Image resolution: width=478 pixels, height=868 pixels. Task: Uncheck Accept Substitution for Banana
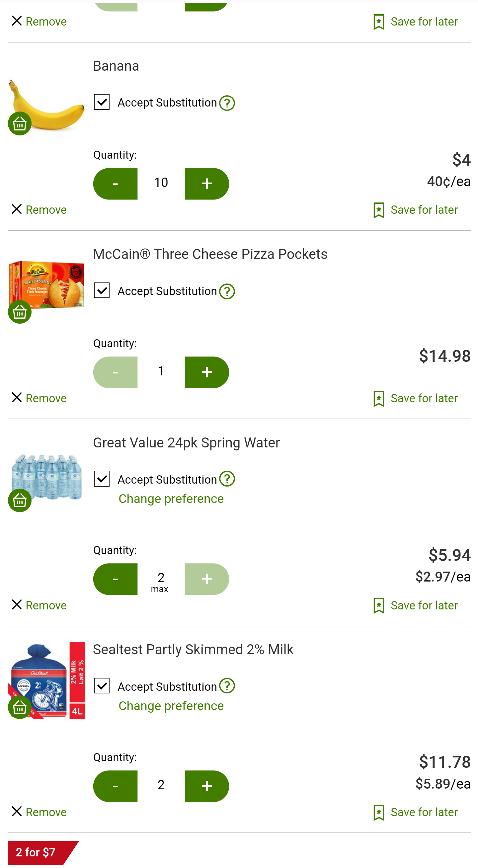pos(102,102)
